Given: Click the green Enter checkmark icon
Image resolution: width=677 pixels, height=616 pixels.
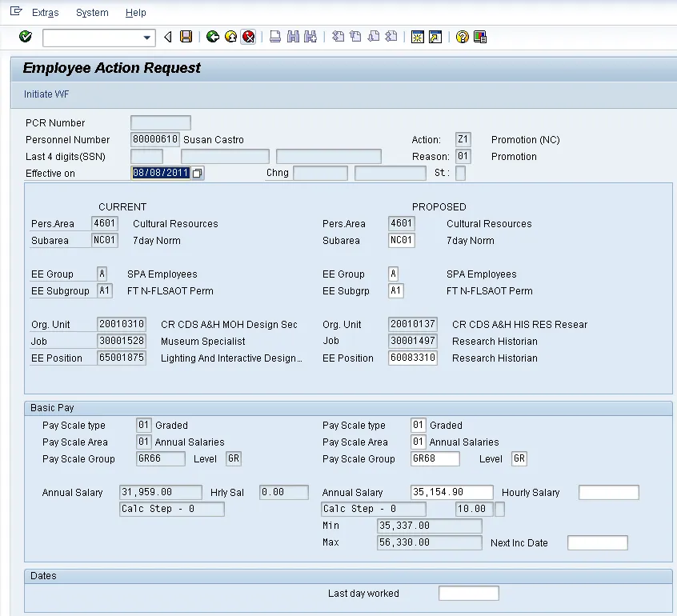Looking at the screenshot, I should coord(26,37).
